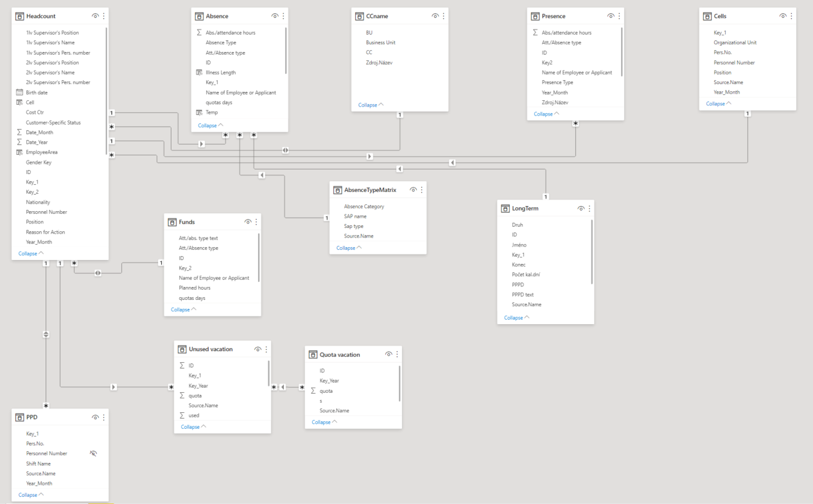Click the LongTerm table icon

(505, 209)
